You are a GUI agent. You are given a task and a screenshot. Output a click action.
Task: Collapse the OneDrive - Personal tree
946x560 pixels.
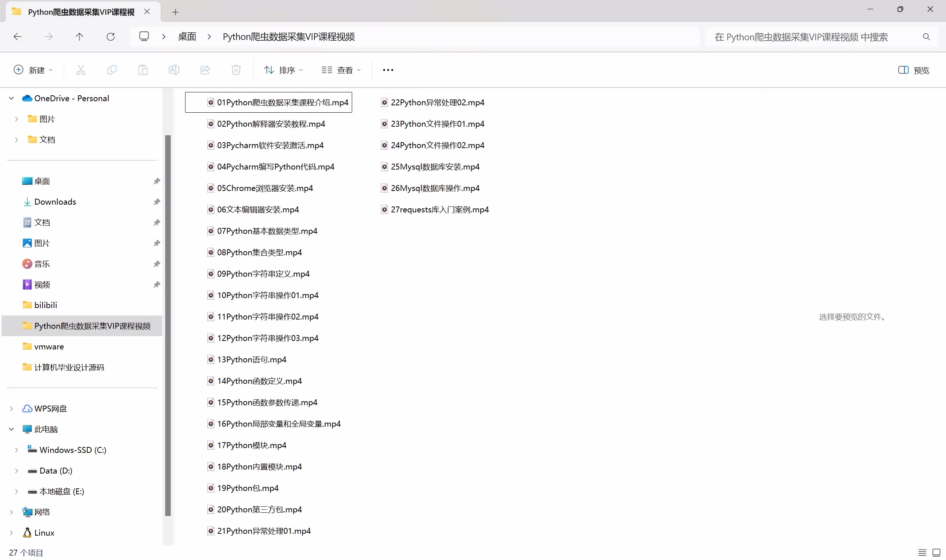(x=11, y=98)
